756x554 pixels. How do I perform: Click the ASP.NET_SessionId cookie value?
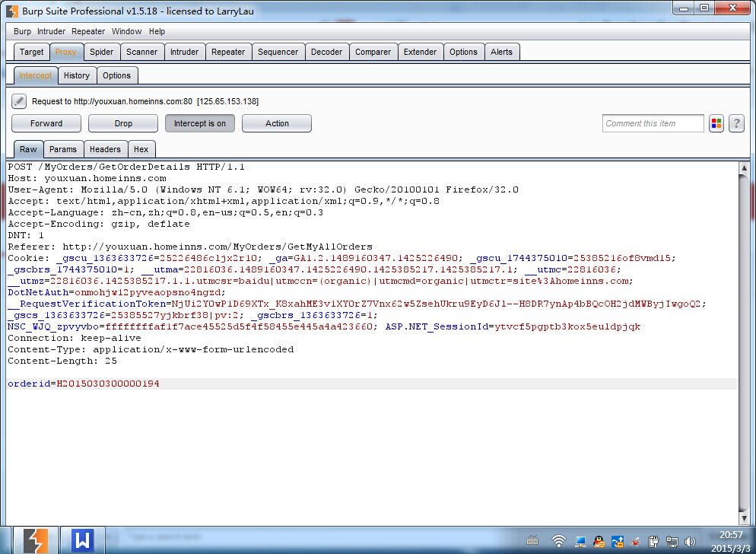pyautogui.click(x=567, y=326)
